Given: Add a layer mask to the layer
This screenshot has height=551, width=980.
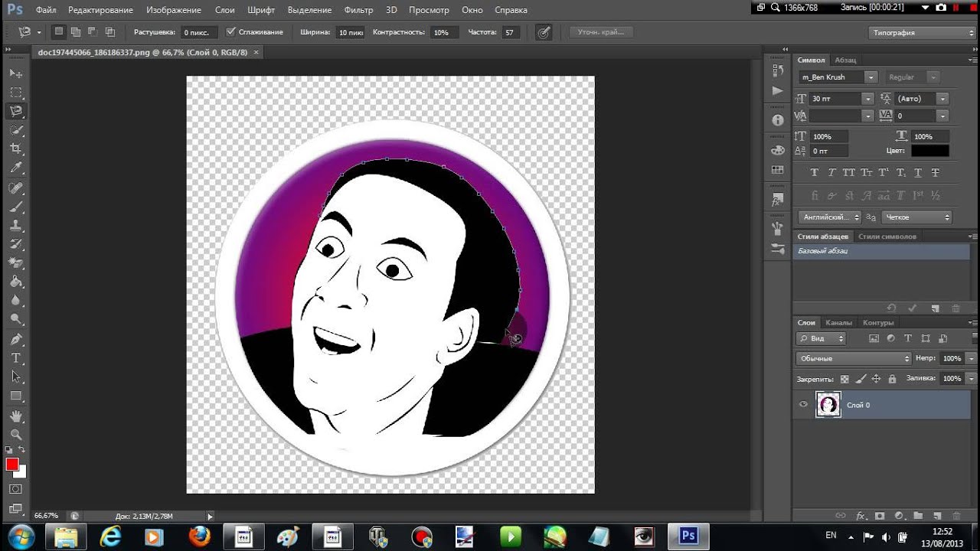Looking at the screenshot, I should tap(880, 516).
